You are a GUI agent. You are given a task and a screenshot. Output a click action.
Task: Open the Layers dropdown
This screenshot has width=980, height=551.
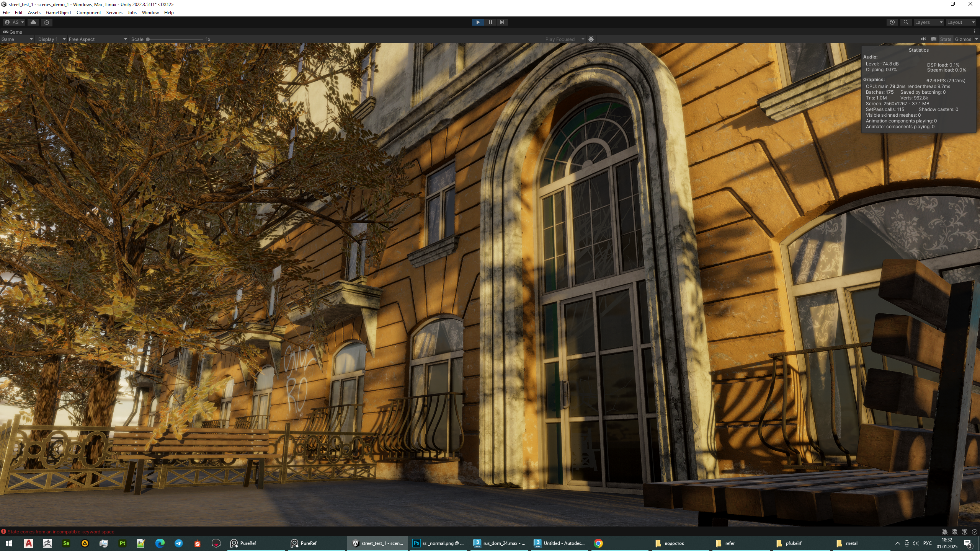[x=928, y=22]
